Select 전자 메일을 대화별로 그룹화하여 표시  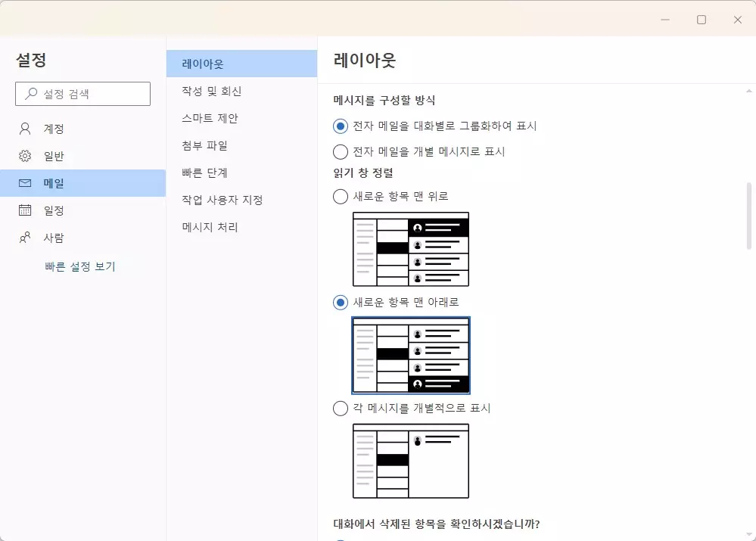[x=340, y=126]
